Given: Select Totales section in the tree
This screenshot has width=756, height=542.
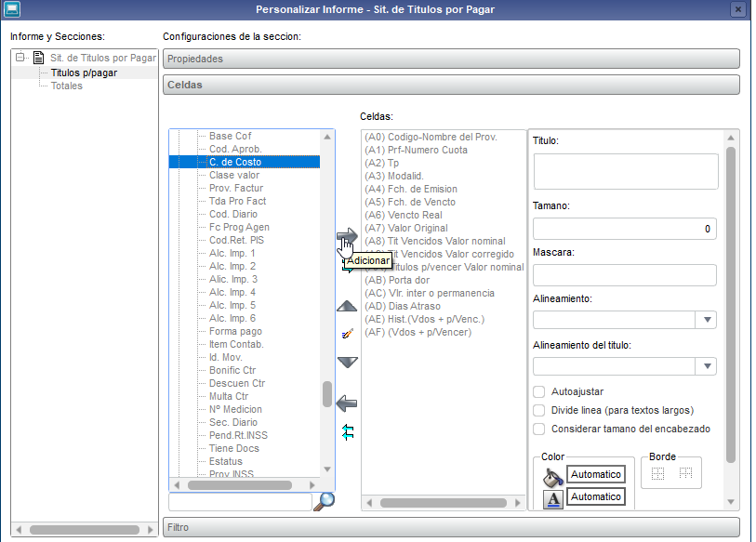Looking at the screenshot, I should coord(67,86).
